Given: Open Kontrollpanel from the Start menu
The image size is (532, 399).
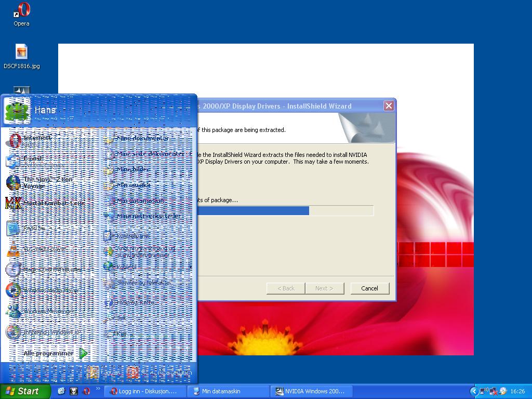Looking at the screenshot, I should pos(148,235).
